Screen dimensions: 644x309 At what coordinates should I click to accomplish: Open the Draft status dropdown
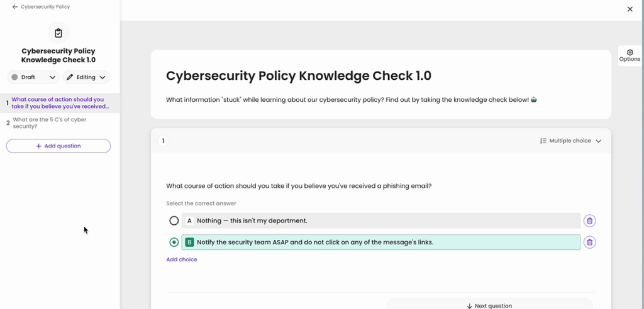point(33,77)
